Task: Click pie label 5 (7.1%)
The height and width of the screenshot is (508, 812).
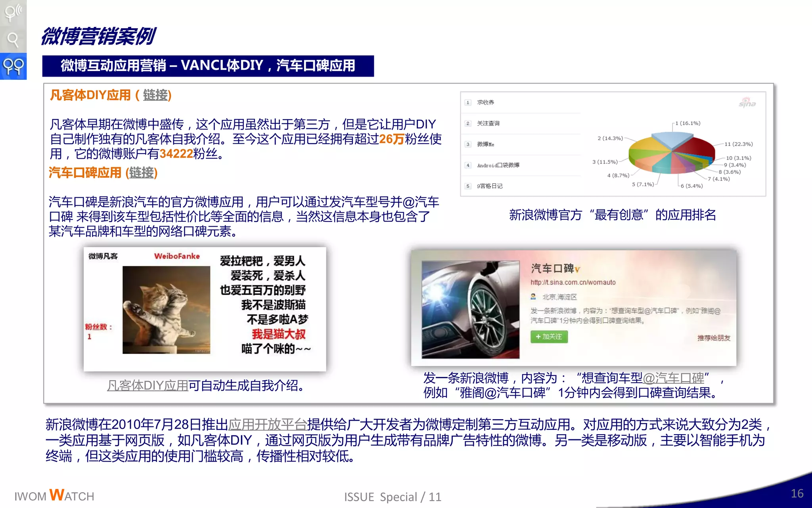Action: point(643,184)
